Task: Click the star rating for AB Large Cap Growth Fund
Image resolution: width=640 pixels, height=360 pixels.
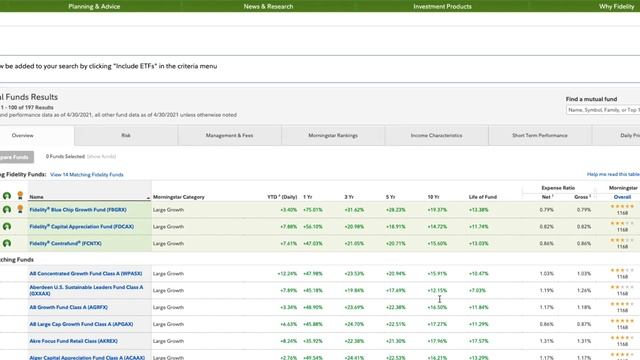Action: pos(622,321)
